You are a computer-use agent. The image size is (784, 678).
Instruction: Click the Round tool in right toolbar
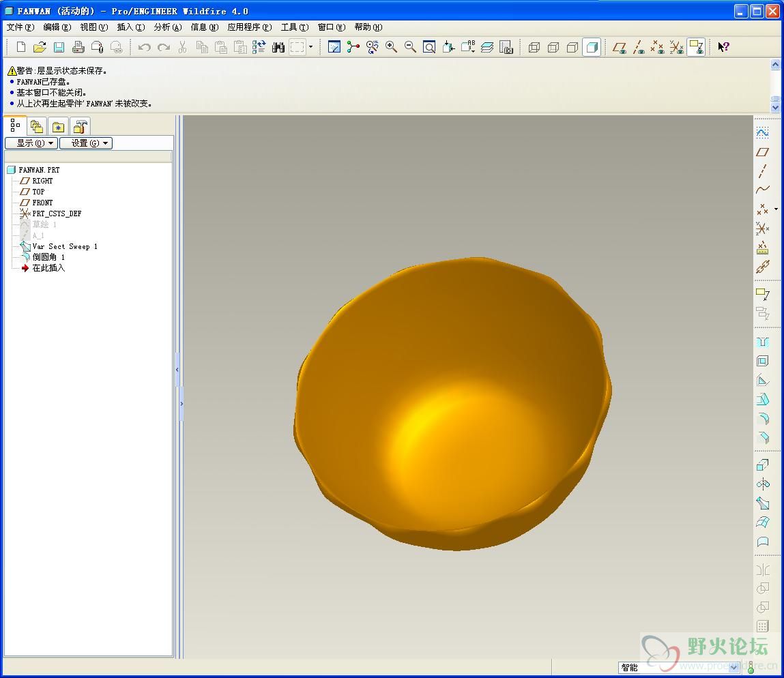tap(762, 419)
